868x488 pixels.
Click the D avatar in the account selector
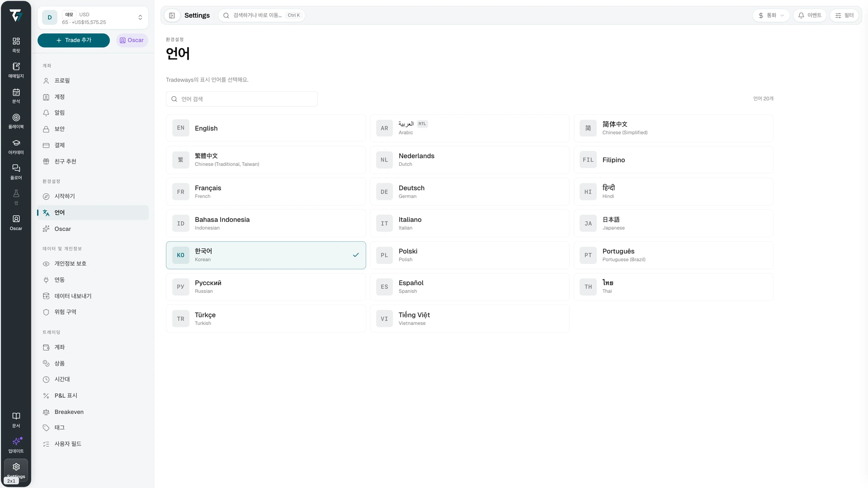(50, 18)
